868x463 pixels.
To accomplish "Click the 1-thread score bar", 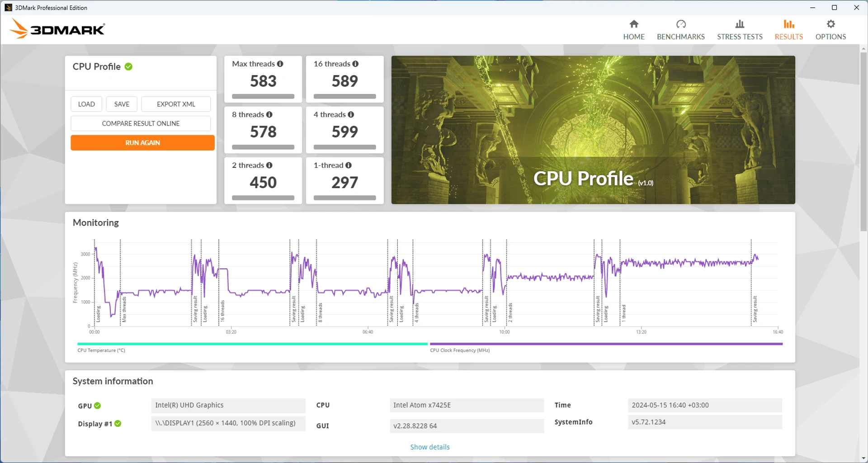I will point(344,198).
